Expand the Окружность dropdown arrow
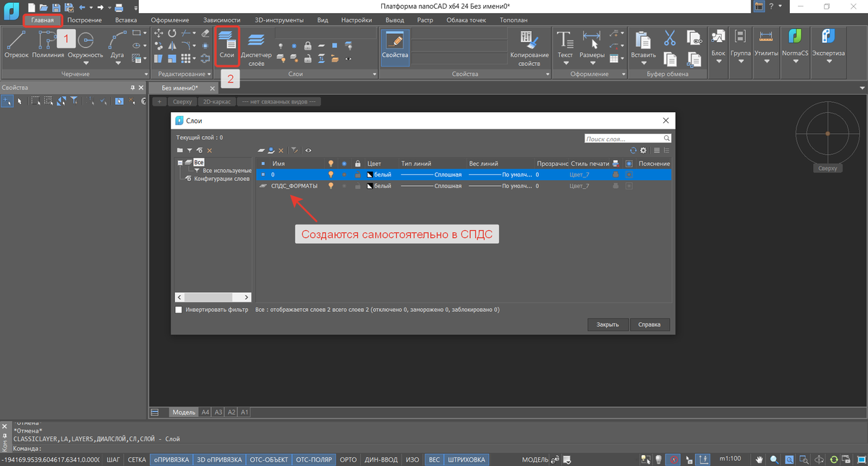 pos(85,63)
